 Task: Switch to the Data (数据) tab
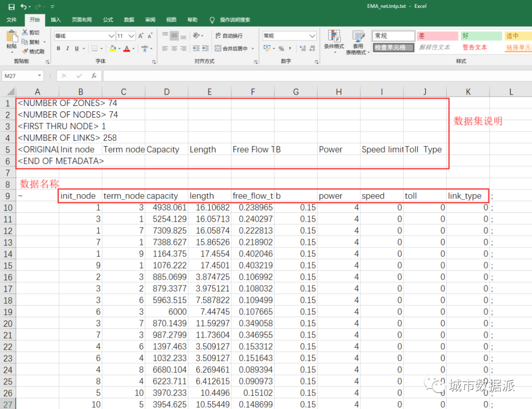[129, 20]
